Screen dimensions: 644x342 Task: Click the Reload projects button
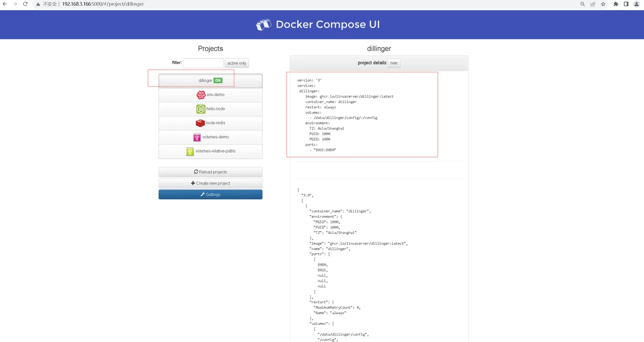210,172
